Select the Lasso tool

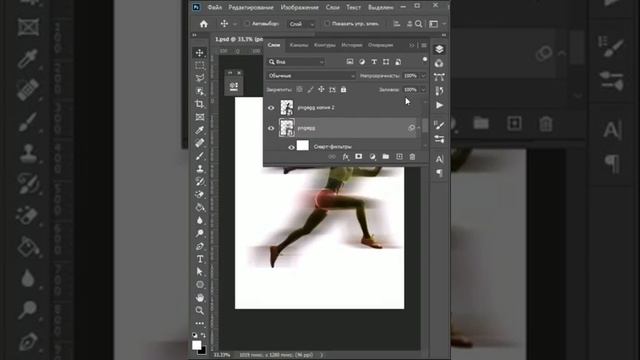(x=200, y=78)
